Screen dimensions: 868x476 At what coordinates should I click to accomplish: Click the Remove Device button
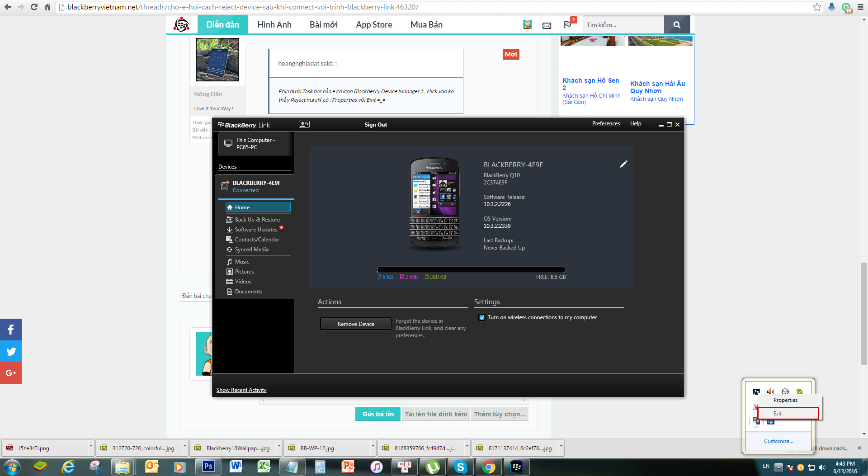pyautogui.click(x=356, y=324)
